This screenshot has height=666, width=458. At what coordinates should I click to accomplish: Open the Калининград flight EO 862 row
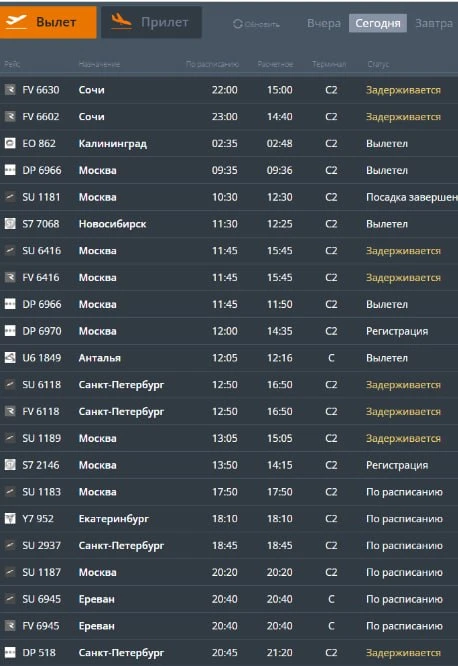click(229, 144)
